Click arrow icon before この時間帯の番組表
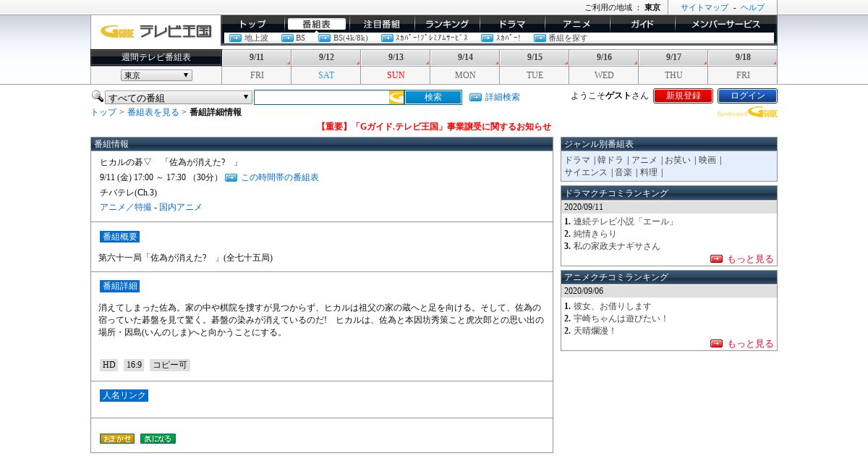The width and height of the screenshot is (868, 456). pos(231,177)
